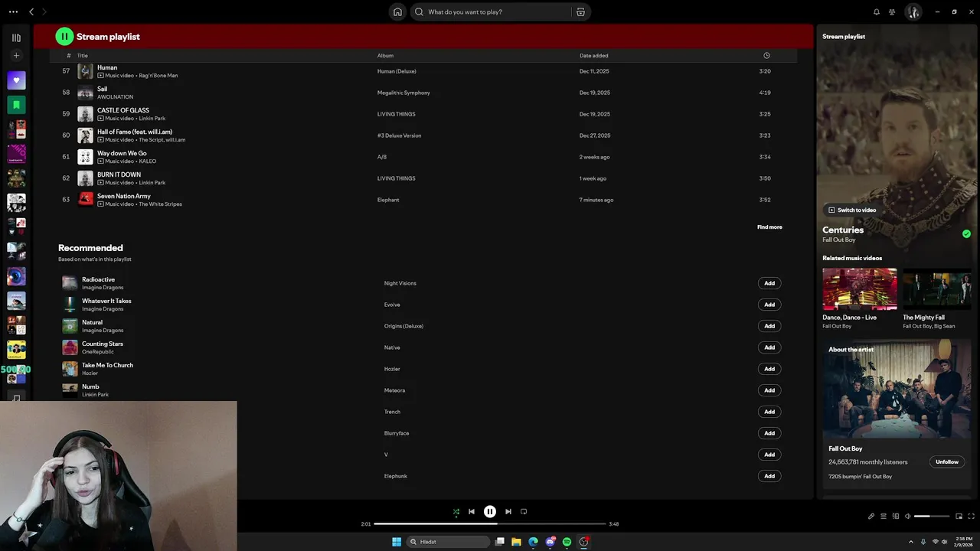Viewport: 980px width, 551px height.
Task: Open the Windows Start menu
Action: pos(397,542)
